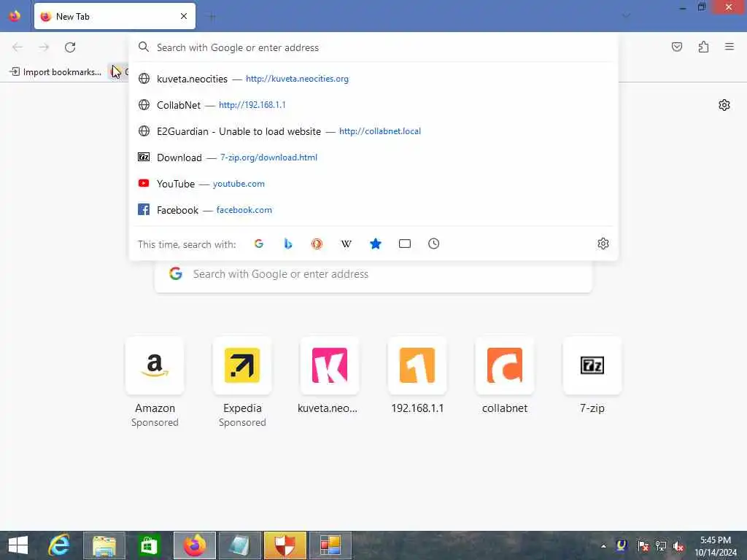Search history using clock icon
This screenshot has height=560, width=747.
click(433, 244)
